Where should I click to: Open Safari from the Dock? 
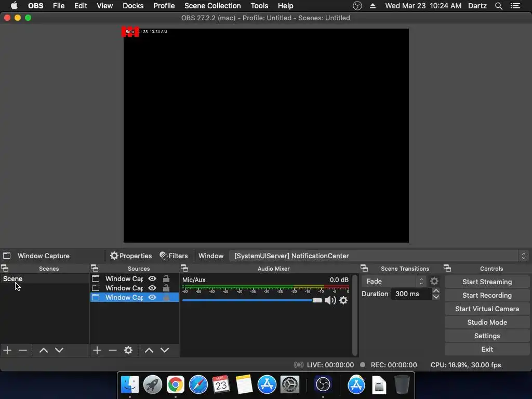tap(198, 385)
